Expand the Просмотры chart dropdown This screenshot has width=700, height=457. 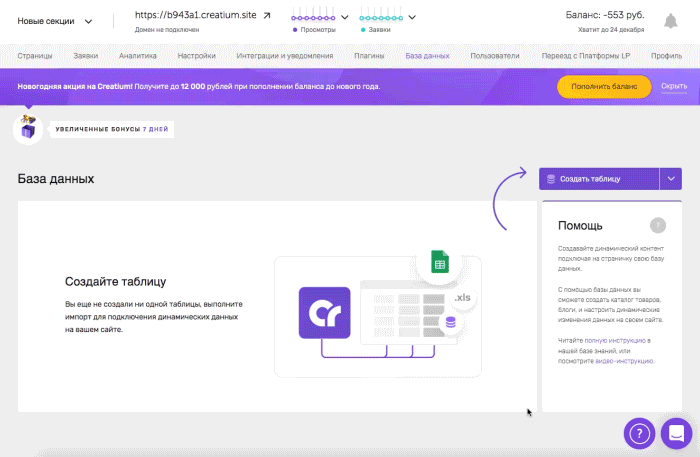(x=345, y=17)
